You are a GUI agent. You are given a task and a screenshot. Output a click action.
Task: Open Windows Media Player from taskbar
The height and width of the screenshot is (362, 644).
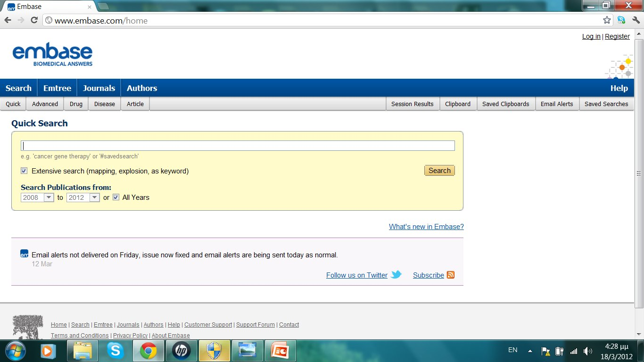(x=48, y=351)
